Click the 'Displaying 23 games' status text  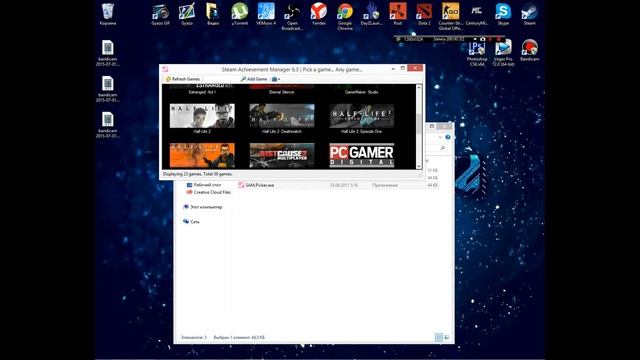(x=198, y=174)
